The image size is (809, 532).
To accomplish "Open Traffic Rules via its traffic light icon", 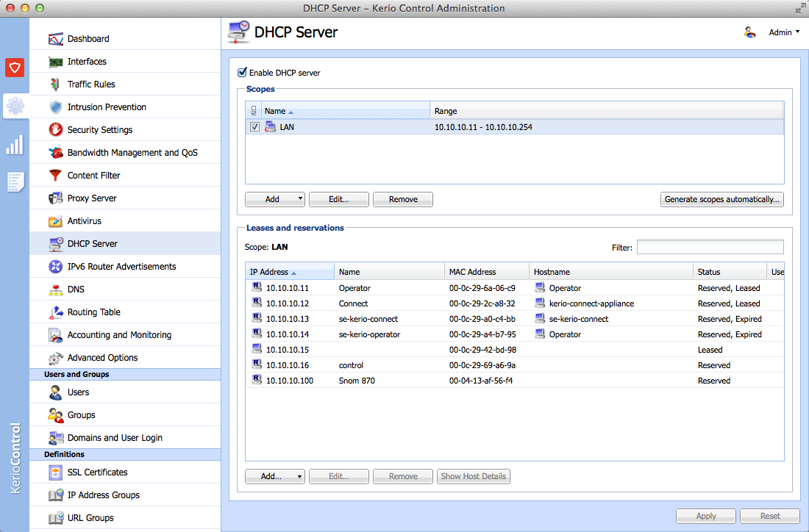I will pos(56,85).
